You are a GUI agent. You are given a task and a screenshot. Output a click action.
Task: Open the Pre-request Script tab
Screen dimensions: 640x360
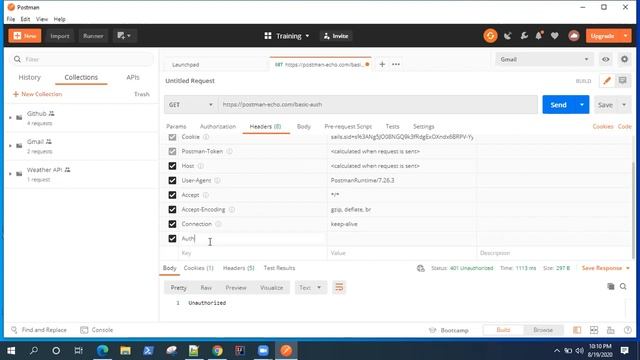348,127
